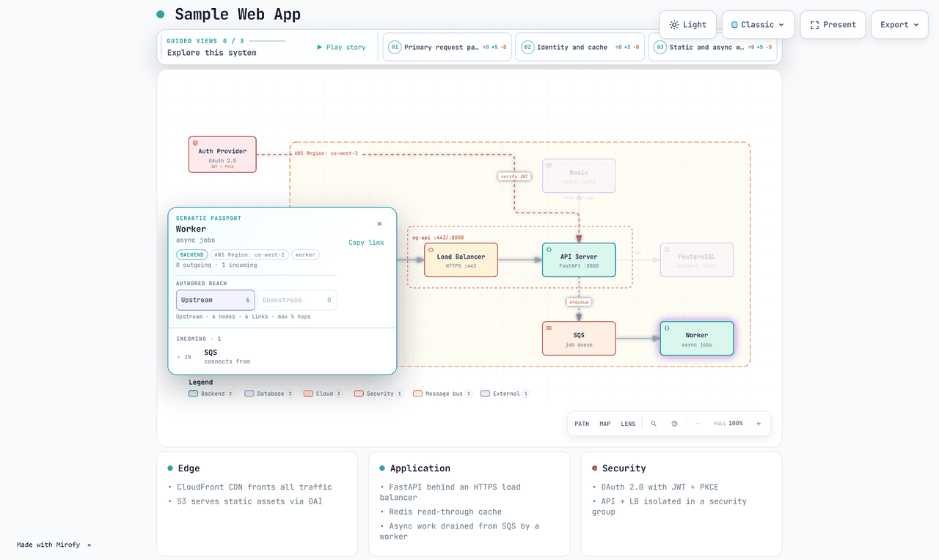Click the queue icon on the SQS node
939x560 pixels.
pyautogui.click(x=549, y=328)
